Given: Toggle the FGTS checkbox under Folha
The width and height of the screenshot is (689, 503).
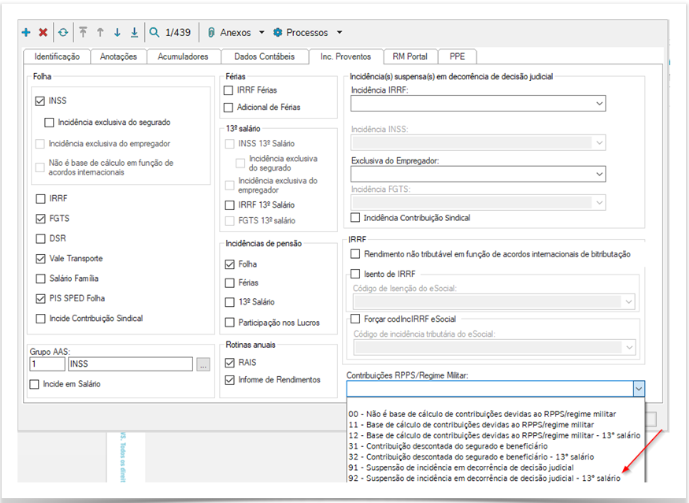Looking at the screenshot, I should 40,219.
